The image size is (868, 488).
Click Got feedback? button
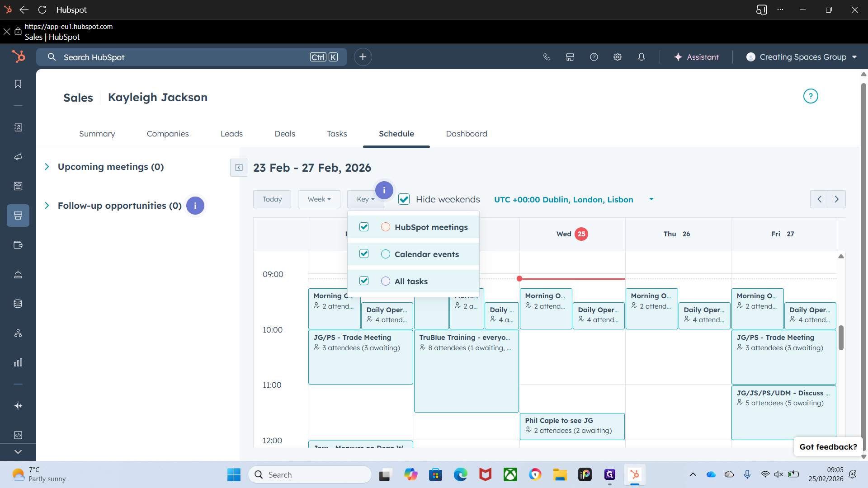pos(828,446)
